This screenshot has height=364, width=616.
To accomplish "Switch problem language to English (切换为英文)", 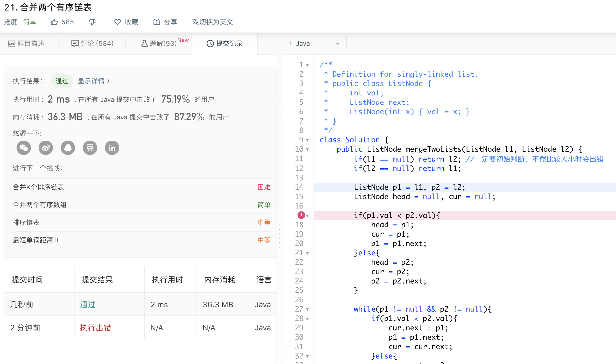I will coord(213,22).
